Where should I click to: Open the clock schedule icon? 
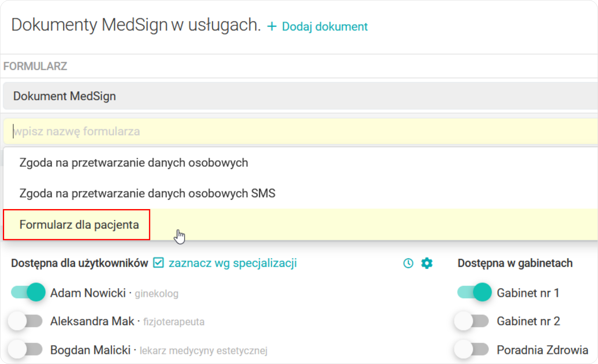point(408,263)
